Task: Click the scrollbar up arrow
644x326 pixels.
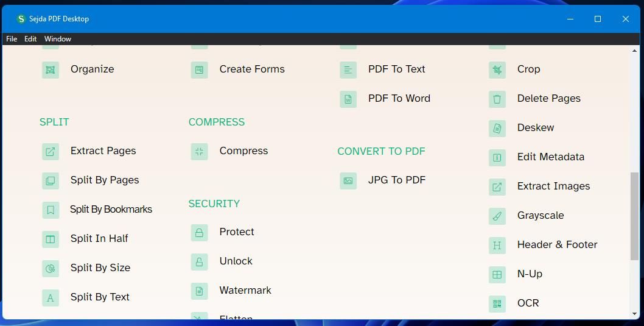Action: pos(634,51)
